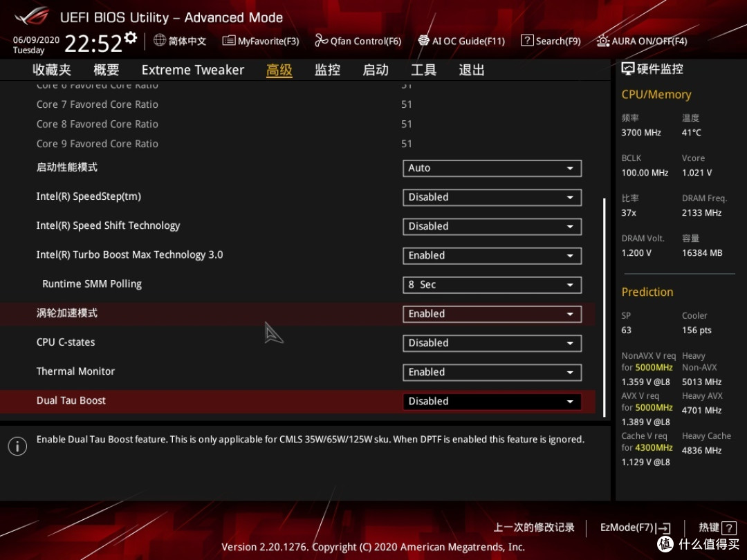Open the 涡轮加速模式 Enabled dropdown
The height and width of the screenshot is (560, 747).
[x=492, y=314]
